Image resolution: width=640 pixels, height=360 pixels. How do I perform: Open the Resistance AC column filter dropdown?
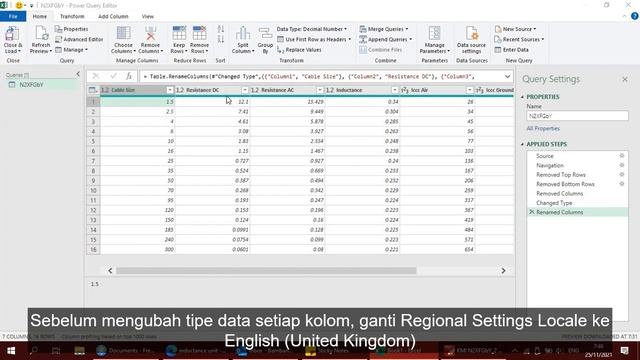point(320,90)
